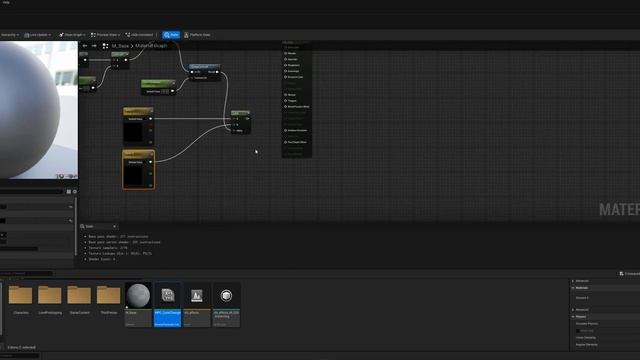This screenshot has width=640, height=360.
Task: Go back in graph navigation history
Action: 84,46
